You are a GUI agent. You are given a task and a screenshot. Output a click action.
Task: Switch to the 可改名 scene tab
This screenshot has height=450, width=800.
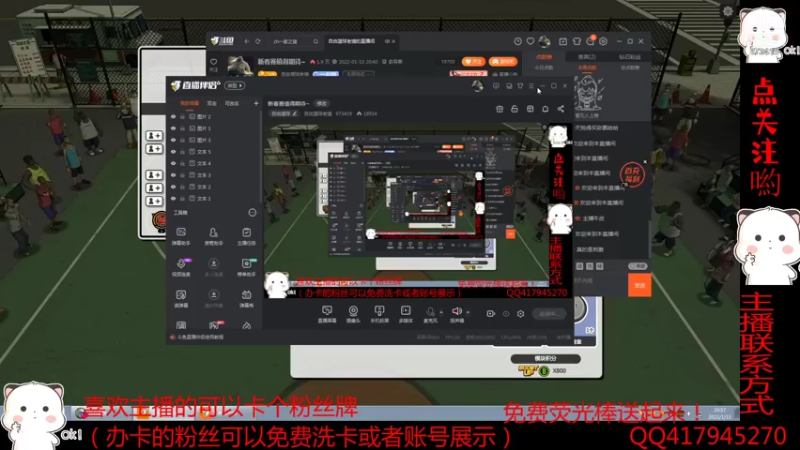click(232, 104)
